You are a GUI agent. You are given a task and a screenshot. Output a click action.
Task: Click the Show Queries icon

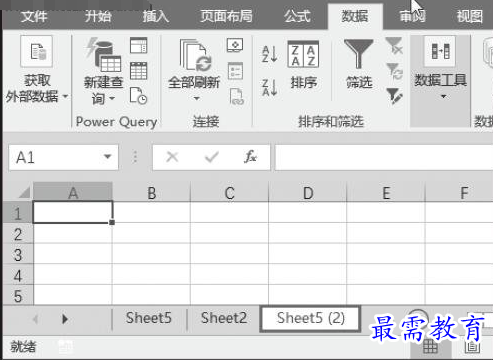pos(139,45)
